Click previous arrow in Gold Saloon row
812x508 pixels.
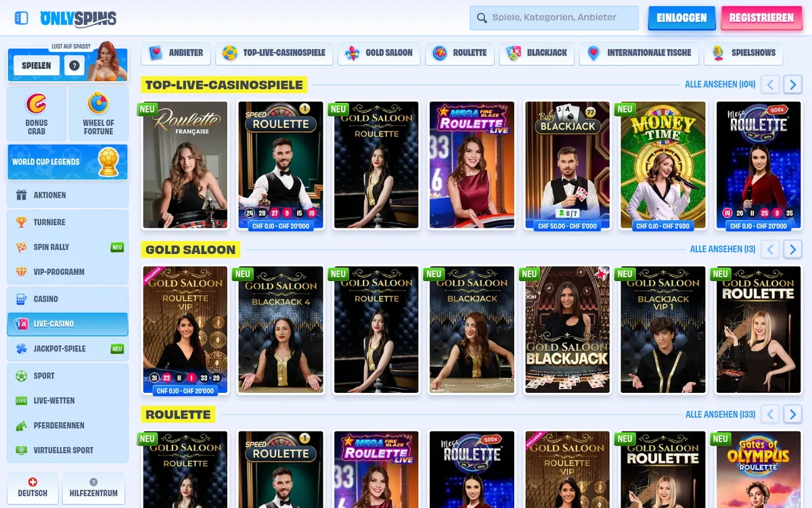click(770, 249)
